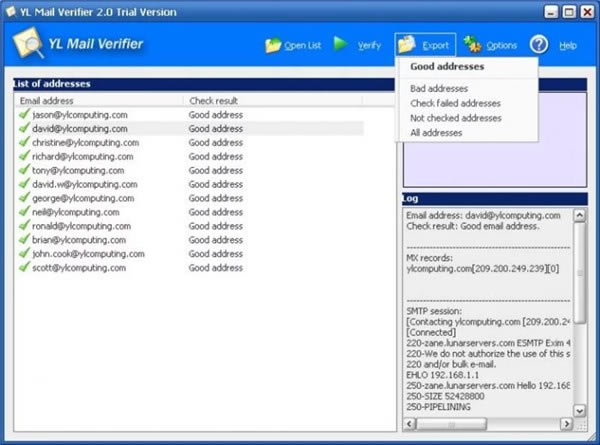The image size is (600, 445).
Task: Select Not checked addresses export option
Action: [456, 118]
